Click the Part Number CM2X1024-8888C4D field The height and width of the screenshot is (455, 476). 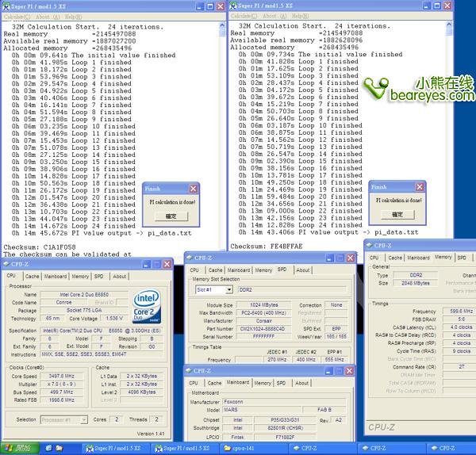click(x=263, y=329)
